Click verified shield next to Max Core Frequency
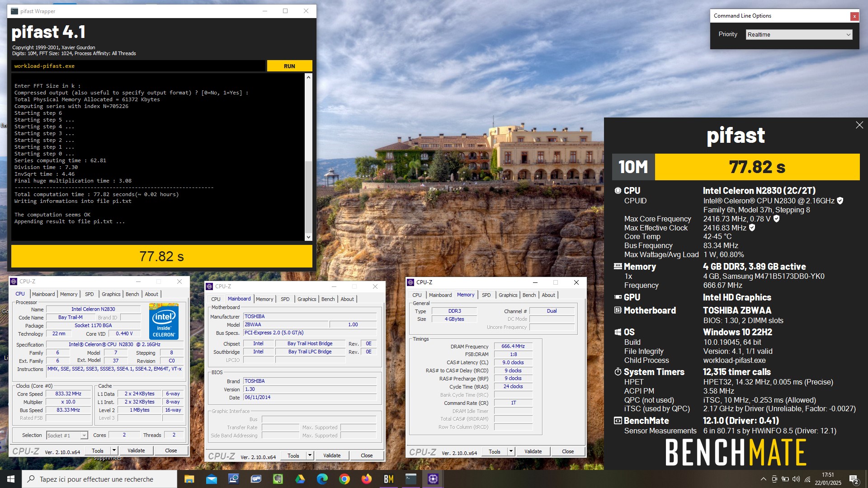The height and width of the screenshot is (488, 868). pos(776,219)
